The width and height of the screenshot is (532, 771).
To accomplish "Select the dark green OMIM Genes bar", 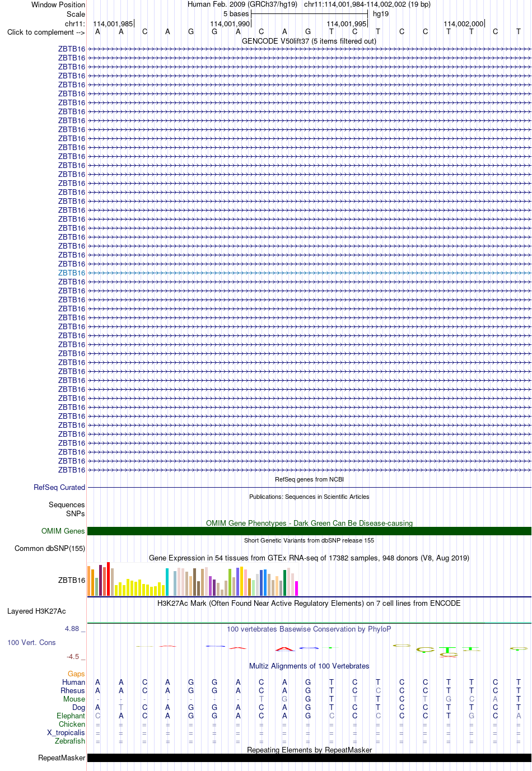I will pos(309,531).
